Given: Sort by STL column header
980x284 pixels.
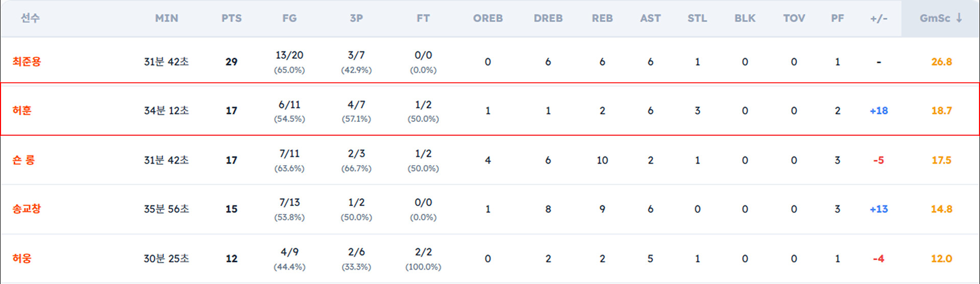Looking at the screenshot, I should click(697, 18).
